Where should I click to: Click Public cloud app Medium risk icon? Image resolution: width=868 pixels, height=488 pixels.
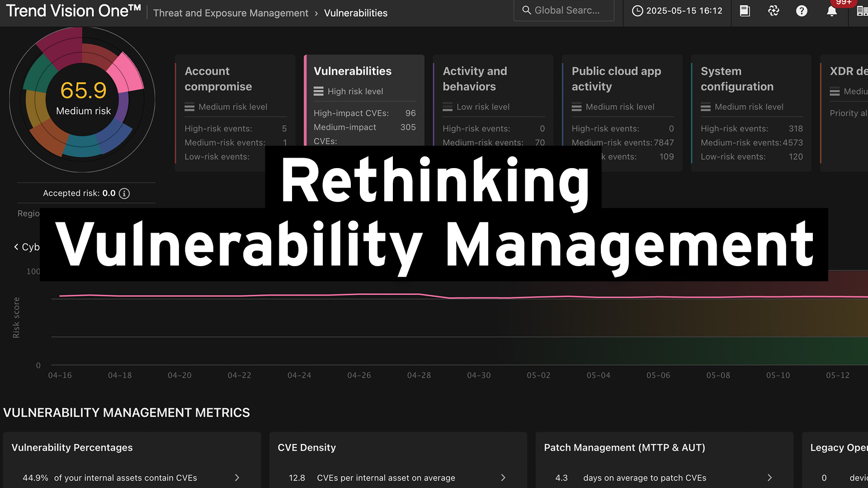click(x=576, y=107)
